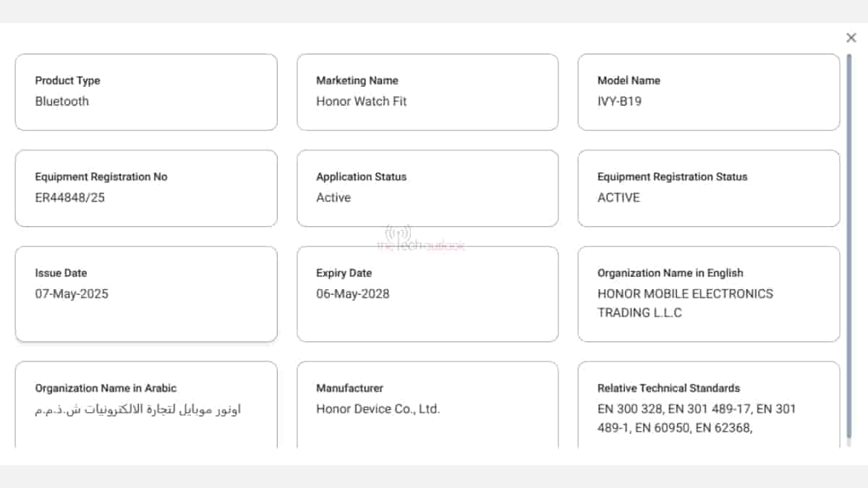The width and height of the screenshot is (868, 488).
Task: Click the Relative Technical Standards label
Action: point(668,388)
